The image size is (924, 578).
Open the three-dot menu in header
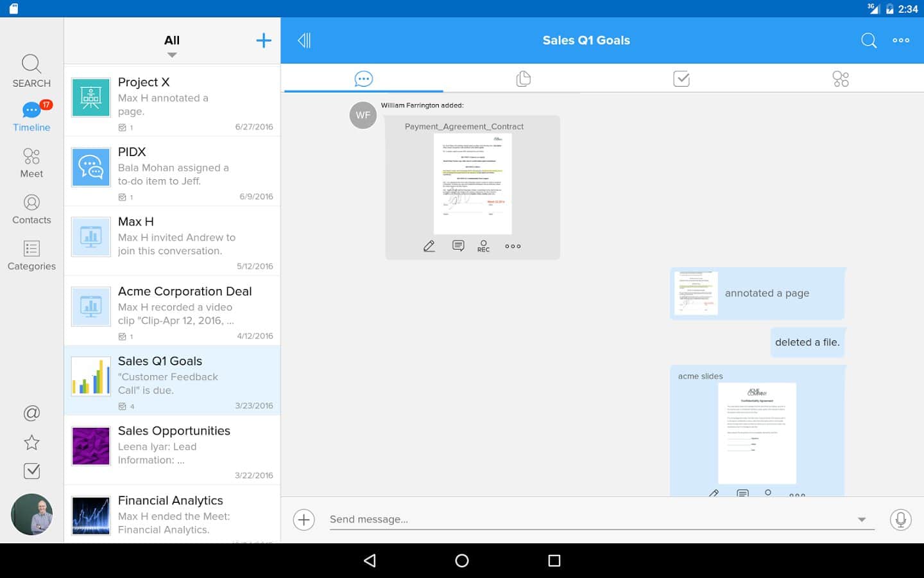901,40
